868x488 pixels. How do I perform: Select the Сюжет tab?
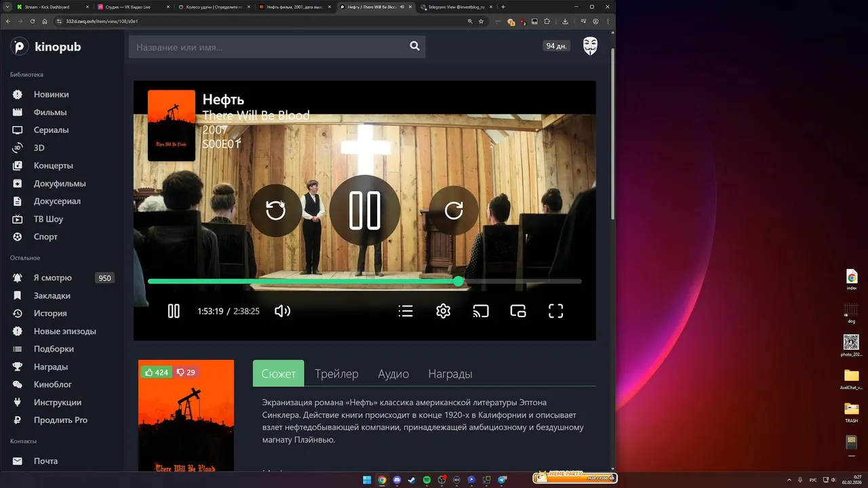tap(279, 373)
